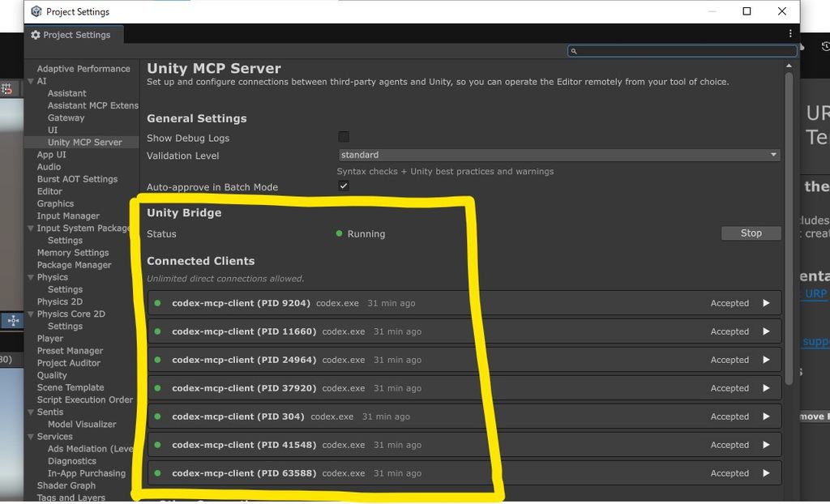Click the Unity logo in title bar
Image resolution: width=830 pixels, height=504 pixels.
pos(36,11)
